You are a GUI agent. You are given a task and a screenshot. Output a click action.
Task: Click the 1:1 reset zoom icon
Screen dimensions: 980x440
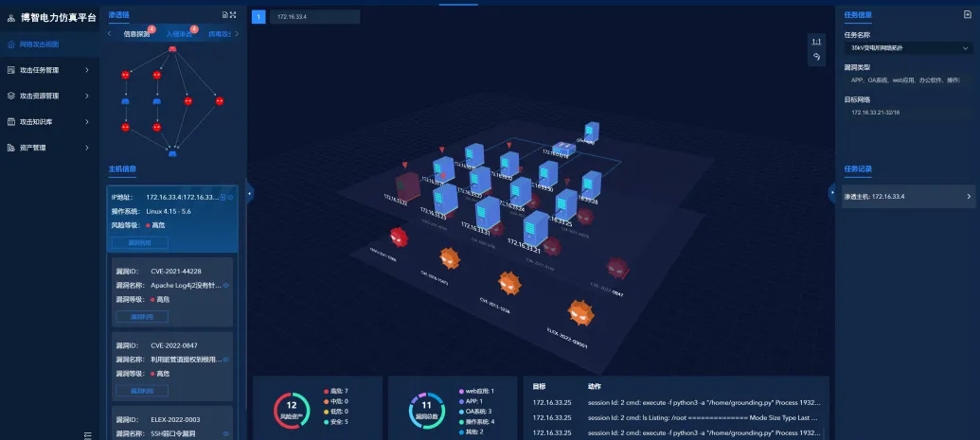(816, 42)
